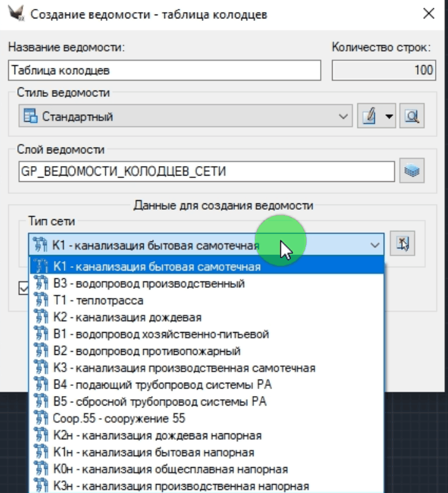Open the Стиль ведомости Стандартный dropdown
This screenshot has height=493, width=448.
click(x=184, y=117)
